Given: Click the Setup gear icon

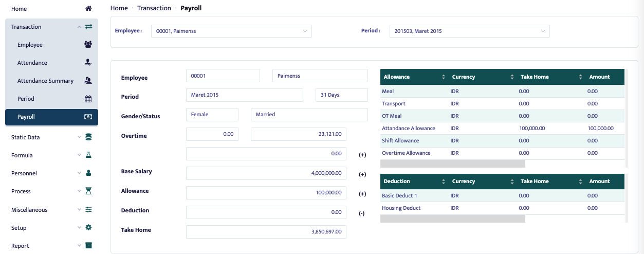Looking at the screenshot, I should [x=88, y=228].
